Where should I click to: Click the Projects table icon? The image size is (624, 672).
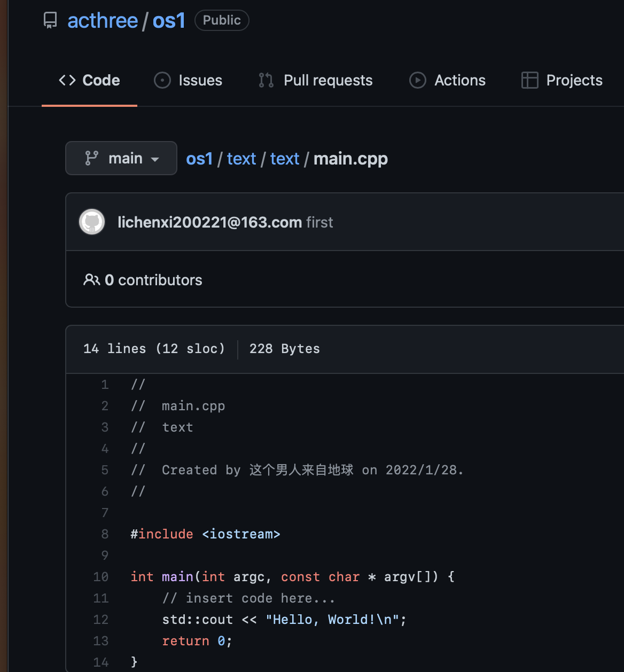[x=529, y=80]
